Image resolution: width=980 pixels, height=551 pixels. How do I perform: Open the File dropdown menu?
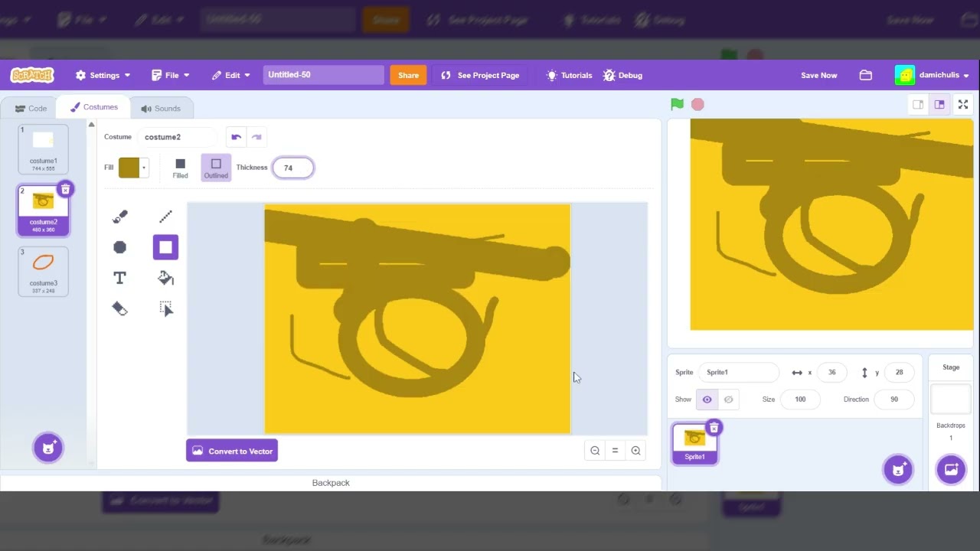[x=171, y=75]
